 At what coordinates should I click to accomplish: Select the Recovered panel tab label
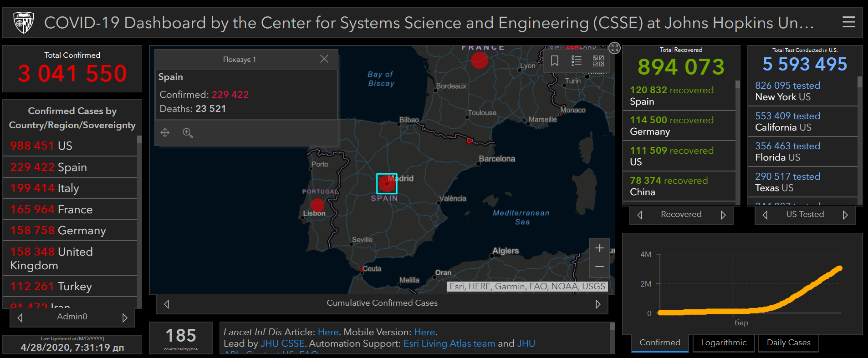tap(681, 214)
